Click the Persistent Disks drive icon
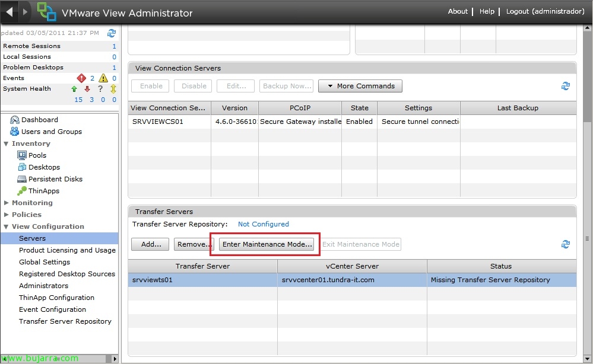This screenshot has width=593, height=364. pos(22,179)
